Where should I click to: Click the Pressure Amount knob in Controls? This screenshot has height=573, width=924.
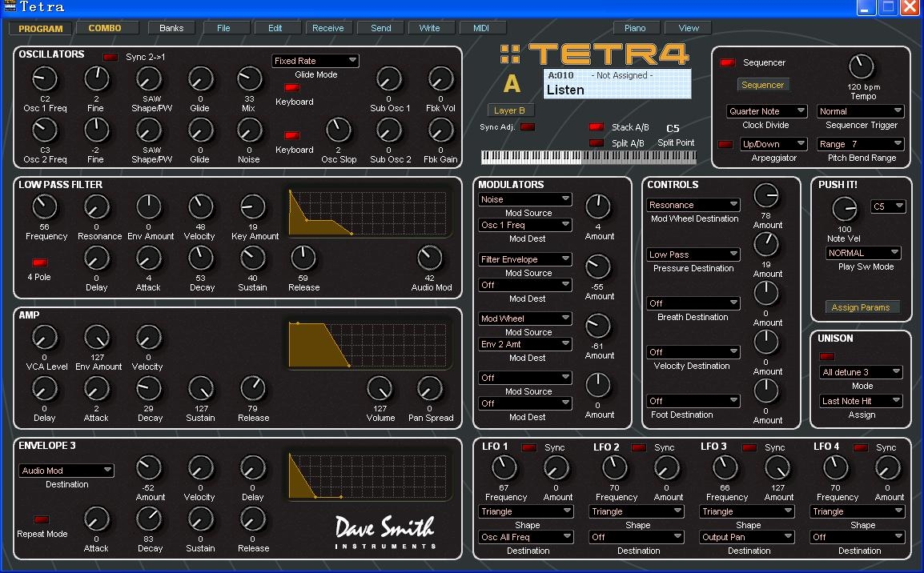pyautogui.click(x=766, y=244)
